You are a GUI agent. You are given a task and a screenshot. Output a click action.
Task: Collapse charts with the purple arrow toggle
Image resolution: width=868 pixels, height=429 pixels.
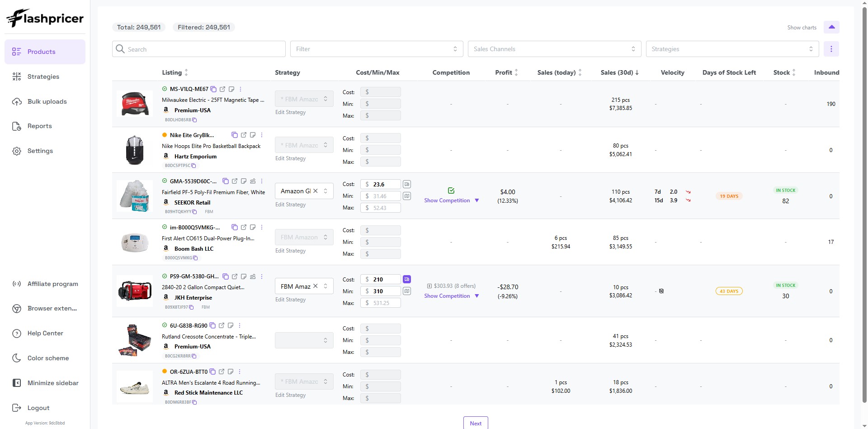pos(831,27)
